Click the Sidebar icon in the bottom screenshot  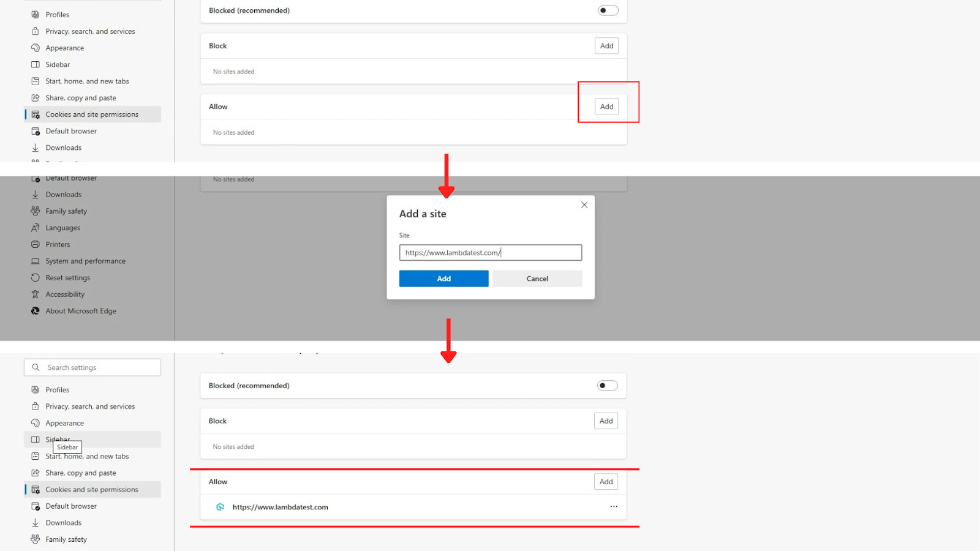pyautogui.click(x=36, y=440)
